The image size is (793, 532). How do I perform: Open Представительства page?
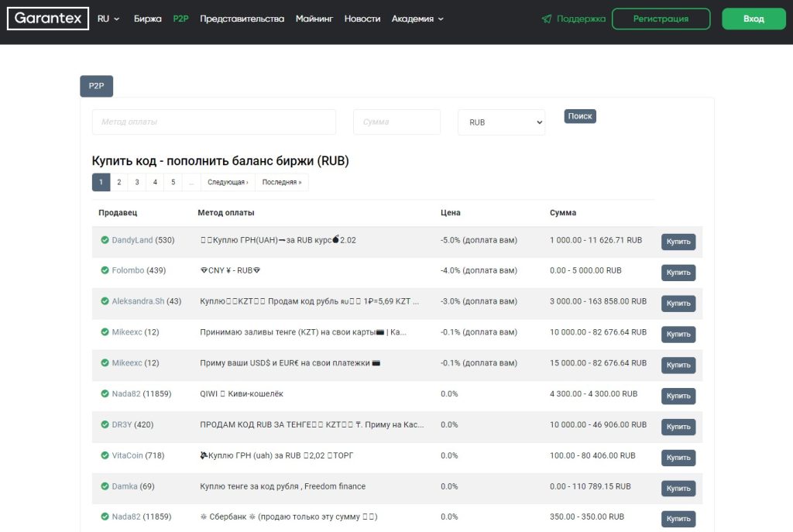pos(242,19)
